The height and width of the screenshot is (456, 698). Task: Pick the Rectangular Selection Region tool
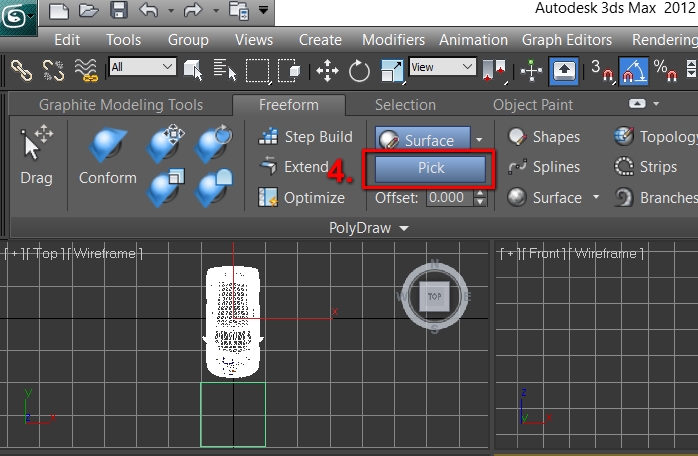tap(258, 70)
